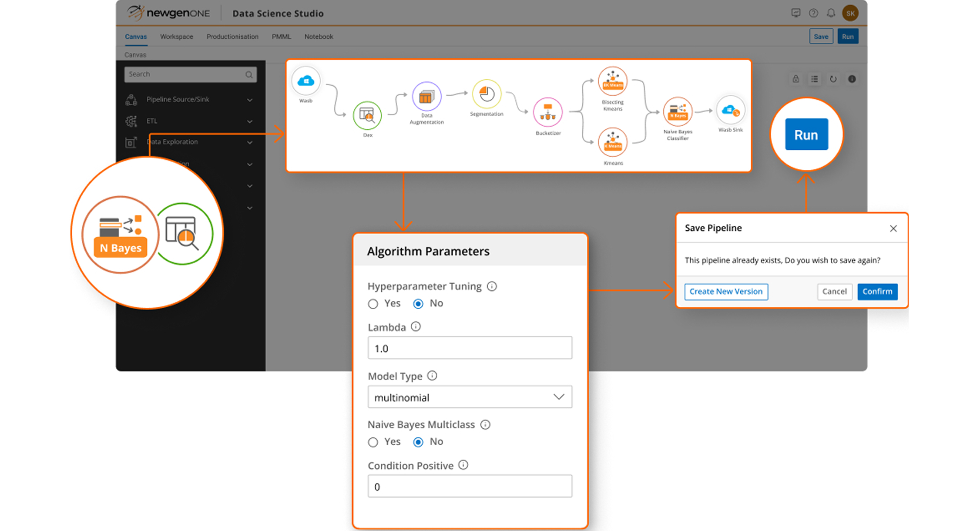Screen dimensions: 980x531
Task: Click Create New Version in Save Pipeline dialog
Action: 725,291
